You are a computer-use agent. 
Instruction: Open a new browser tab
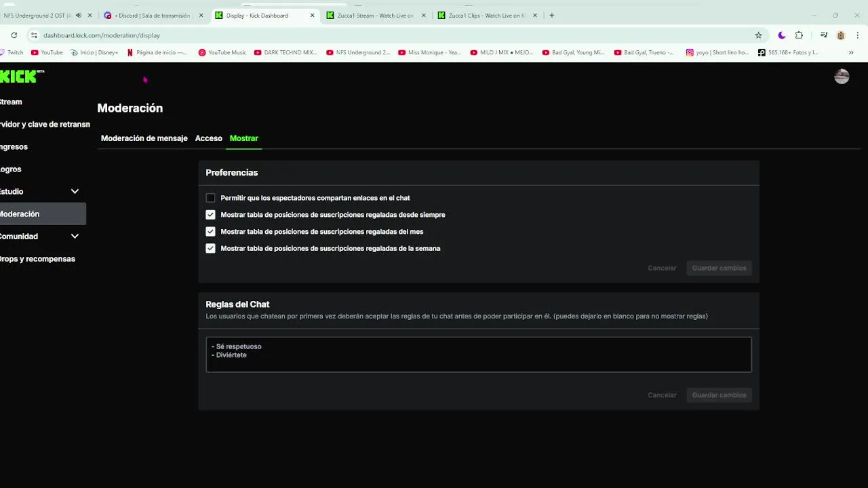pyautogui.click(x=551, y=16)
